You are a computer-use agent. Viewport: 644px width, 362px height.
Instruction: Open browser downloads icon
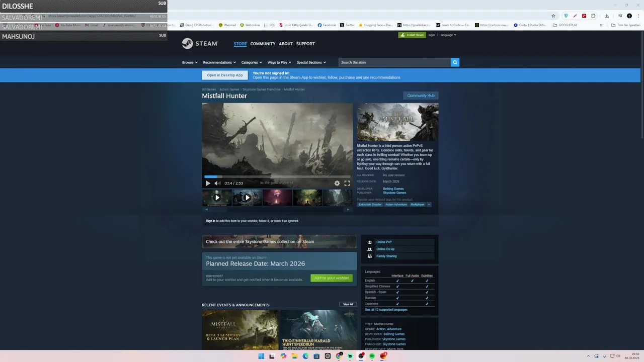[x=606, y=16]
